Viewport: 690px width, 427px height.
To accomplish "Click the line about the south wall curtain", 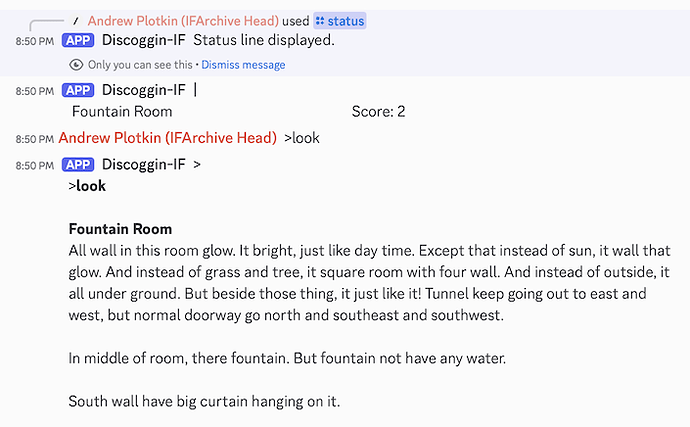I will click(x=204, y=402).
